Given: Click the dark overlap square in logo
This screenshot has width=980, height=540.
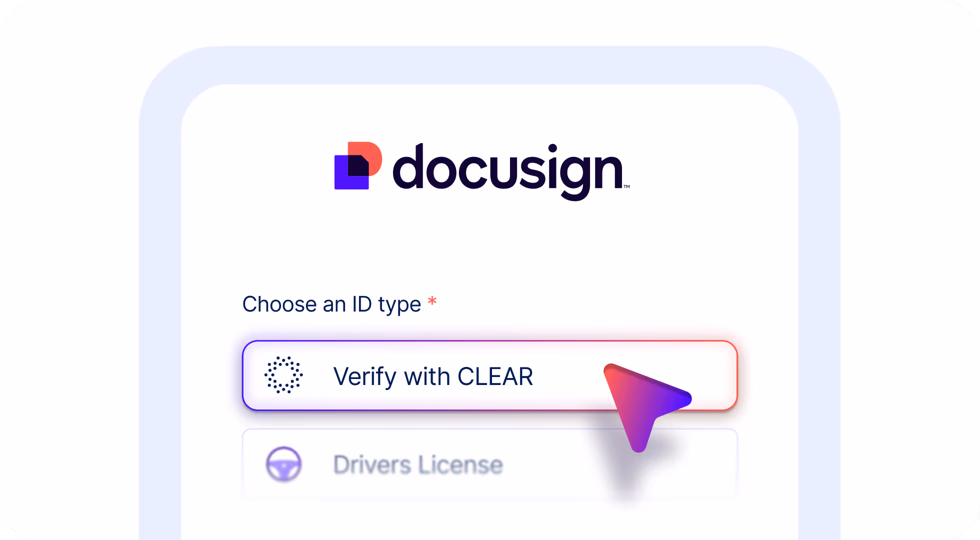Looking at the screenshot, I should click(358, 165).
